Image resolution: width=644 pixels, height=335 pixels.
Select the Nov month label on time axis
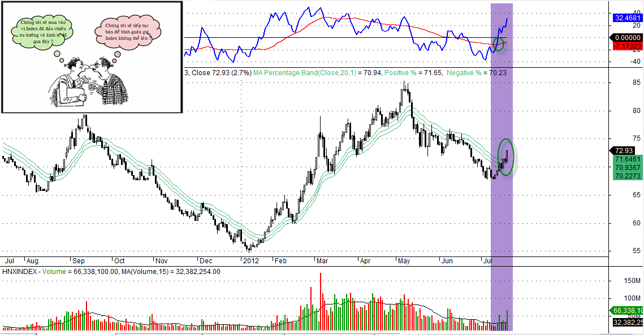(162, 260)
